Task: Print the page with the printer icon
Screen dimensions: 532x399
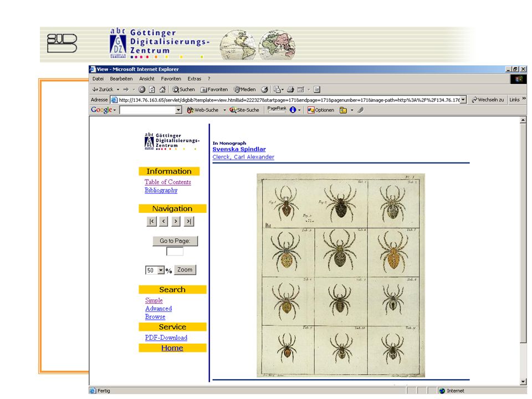Action: click(290, 90)
